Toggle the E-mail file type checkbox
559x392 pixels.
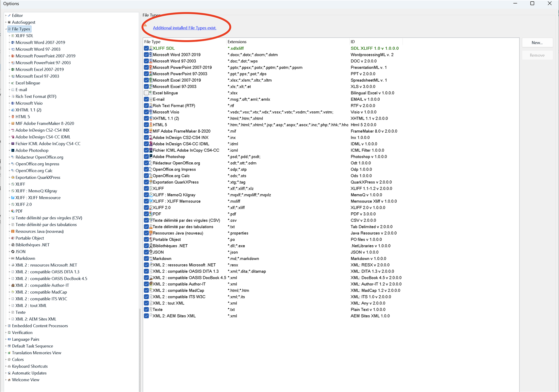point(146,99)
